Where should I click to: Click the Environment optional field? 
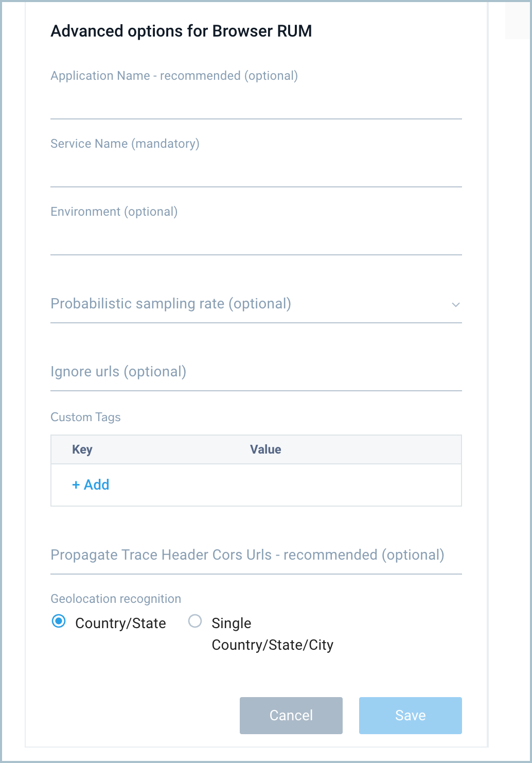pos(256,238)
